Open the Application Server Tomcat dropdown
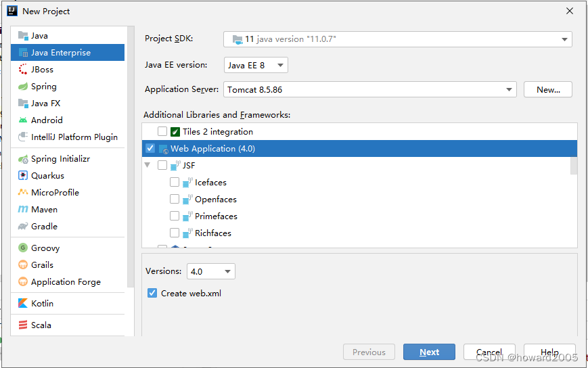The height and width of the screenshot is (368, 588). click(369, 89)
